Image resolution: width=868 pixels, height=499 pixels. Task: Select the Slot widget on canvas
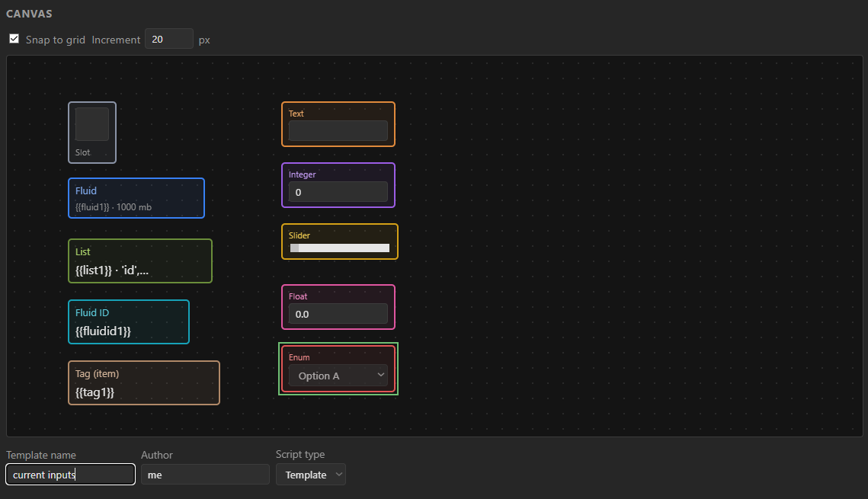pos(92,133)
